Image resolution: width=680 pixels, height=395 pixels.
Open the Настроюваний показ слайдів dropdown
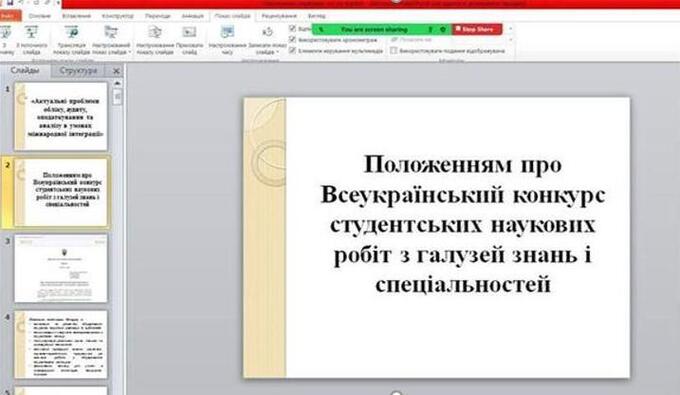click(x=111, y=40)
